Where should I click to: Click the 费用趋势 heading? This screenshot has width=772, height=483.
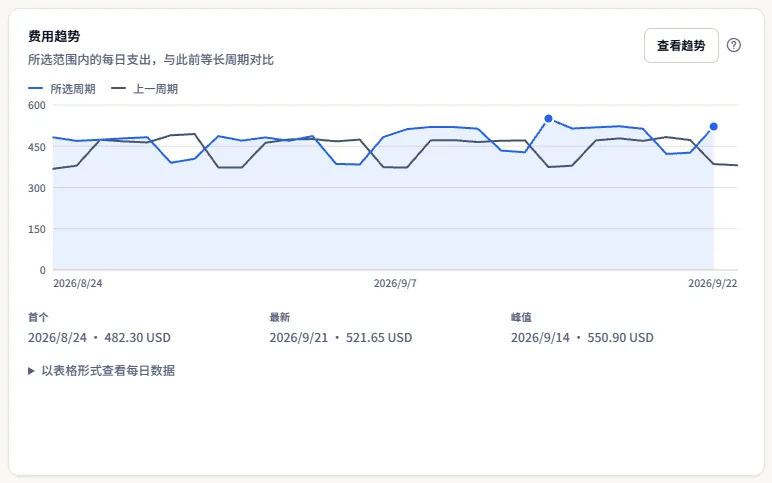pos(54,36)
